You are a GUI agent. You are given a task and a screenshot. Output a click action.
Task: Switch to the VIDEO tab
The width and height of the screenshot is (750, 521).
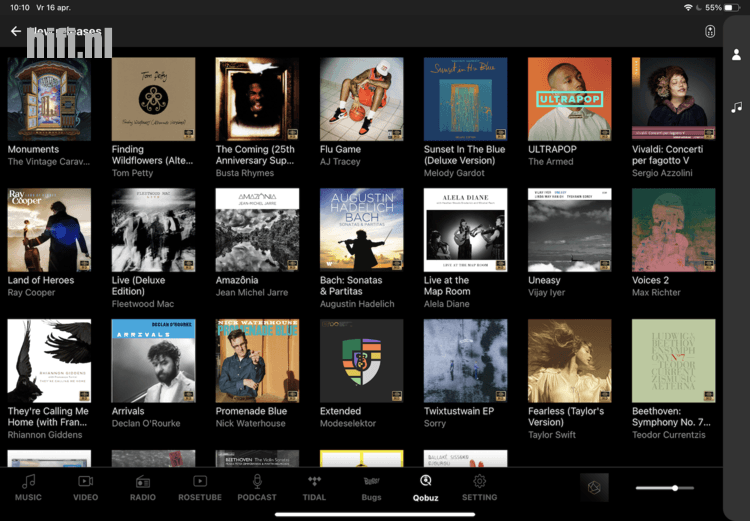tap(86, 488)
